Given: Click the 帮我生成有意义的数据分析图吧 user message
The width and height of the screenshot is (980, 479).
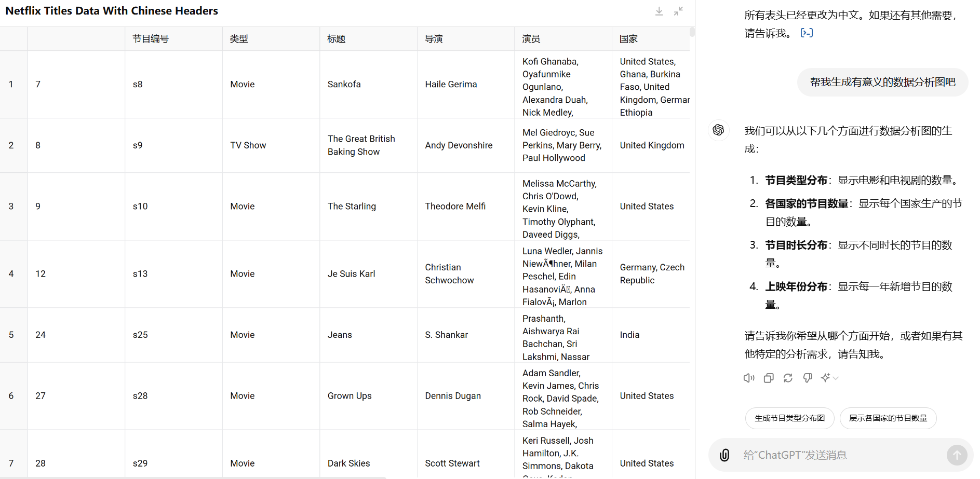Looking at the screenshot, I should click(x=882, y=82).
